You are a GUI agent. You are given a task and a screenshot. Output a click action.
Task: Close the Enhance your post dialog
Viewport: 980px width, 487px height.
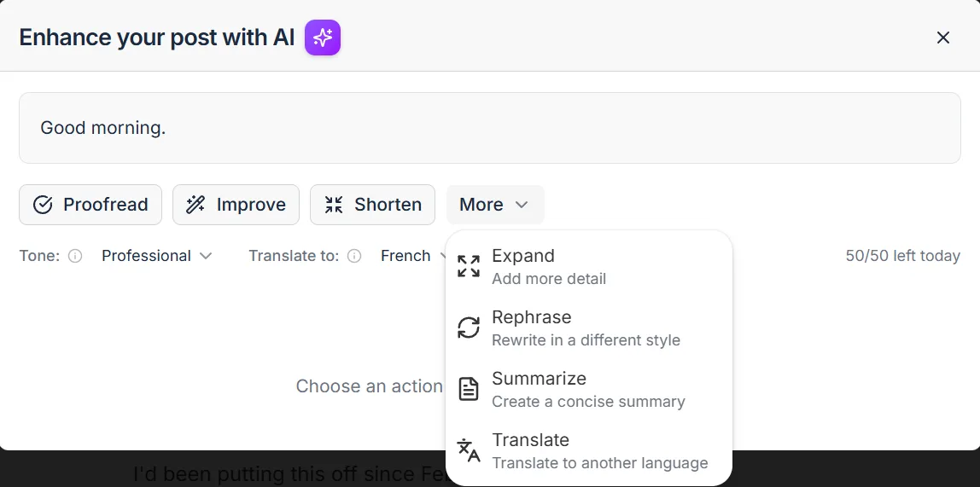pos(943,38)
